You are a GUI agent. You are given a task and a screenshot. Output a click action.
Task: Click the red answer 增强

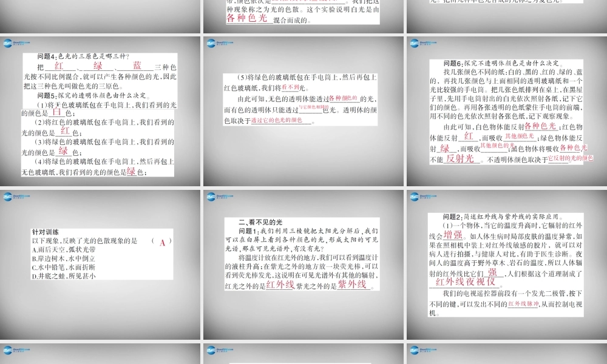453,235
